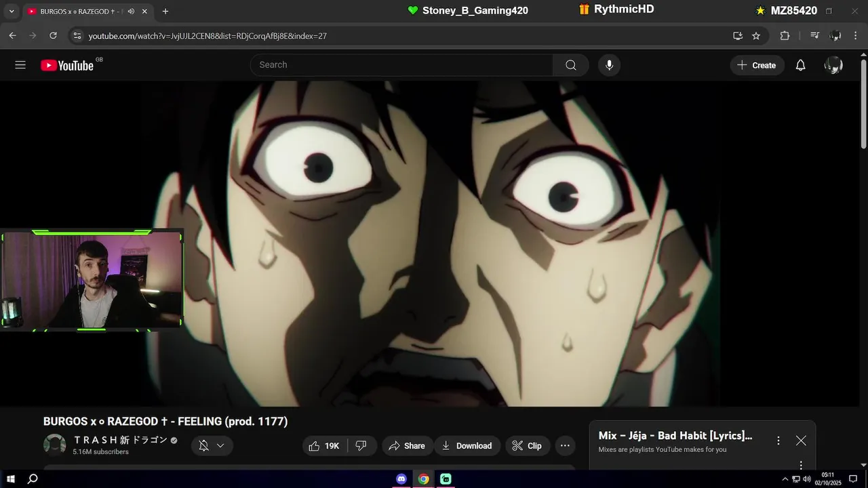Open the Windows Start menu

[x=11, y=479]
